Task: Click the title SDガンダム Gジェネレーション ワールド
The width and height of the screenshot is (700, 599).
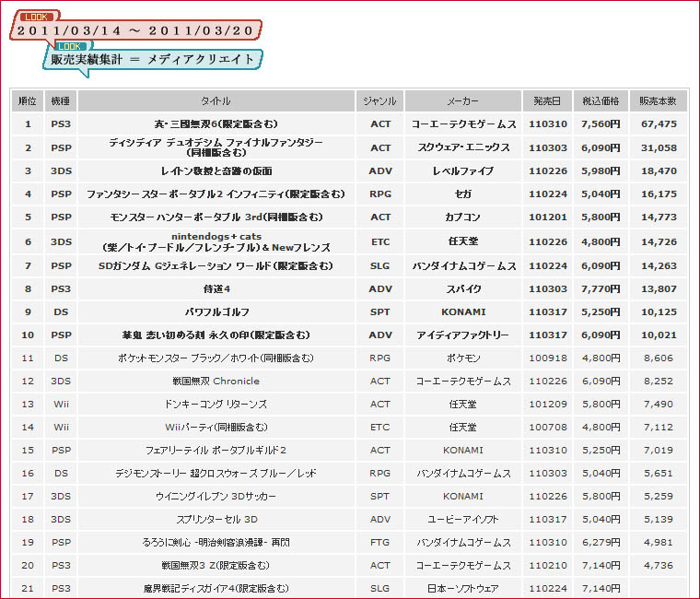Action: (216, 265)
